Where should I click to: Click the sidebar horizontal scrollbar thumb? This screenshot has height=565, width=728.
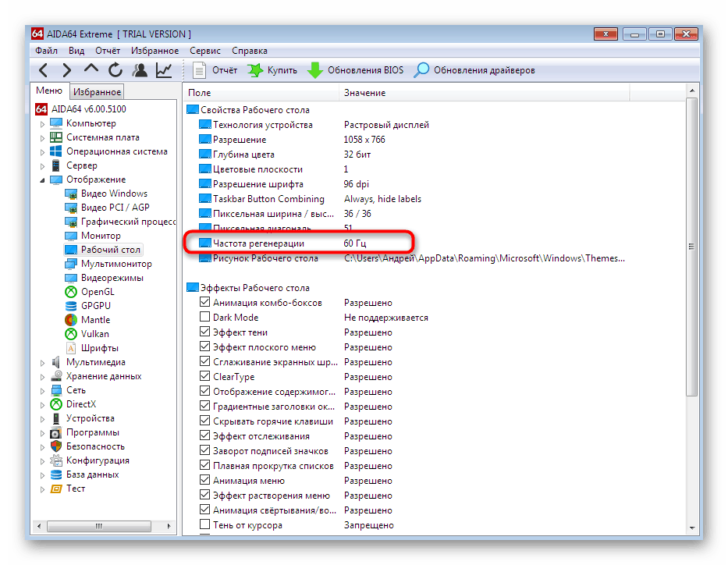click(x=99, y=526)
